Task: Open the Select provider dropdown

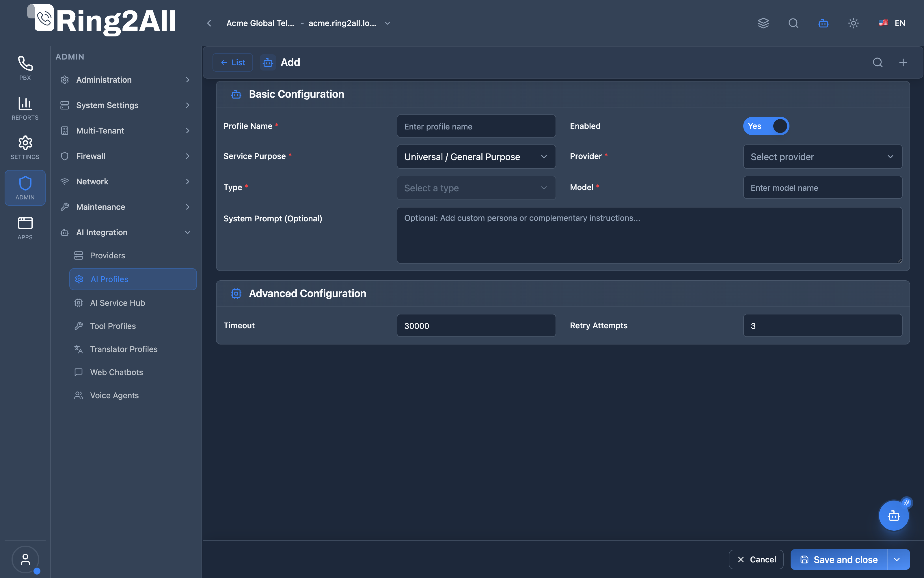Action: point(822,157)
